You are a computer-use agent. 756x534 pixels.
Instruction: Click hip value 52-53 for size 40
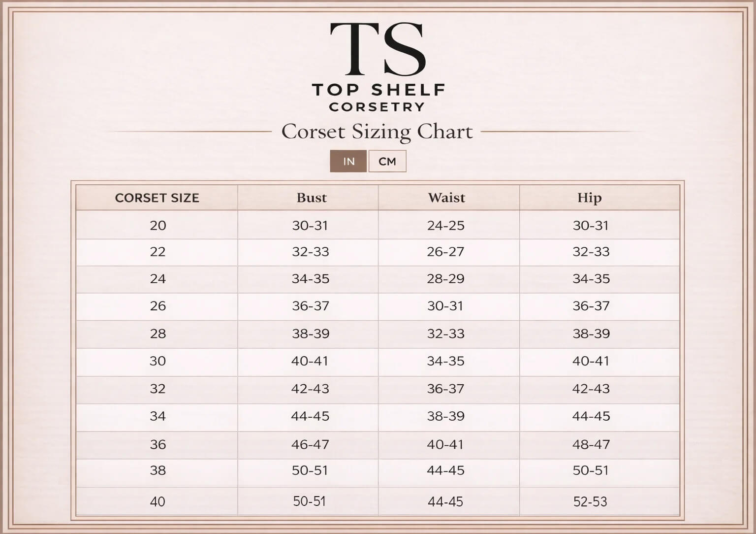click(x=590, y=501)
